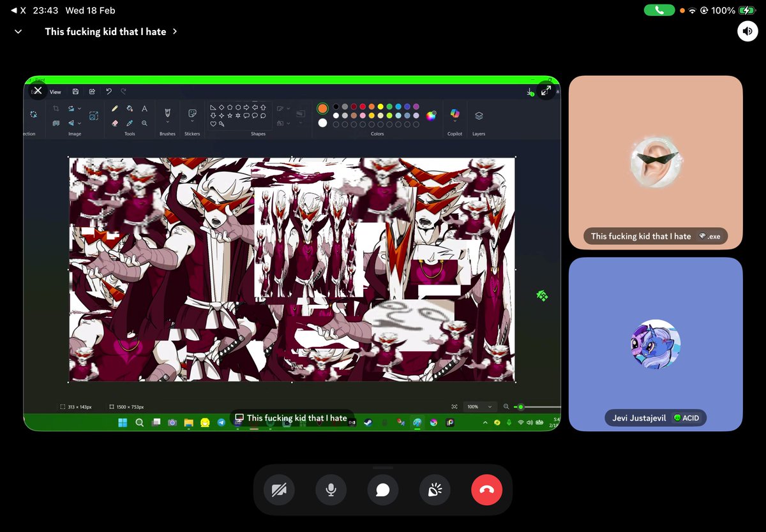
Task: Expand the Brushes dropdown chevron
Action: pos(168,122)
